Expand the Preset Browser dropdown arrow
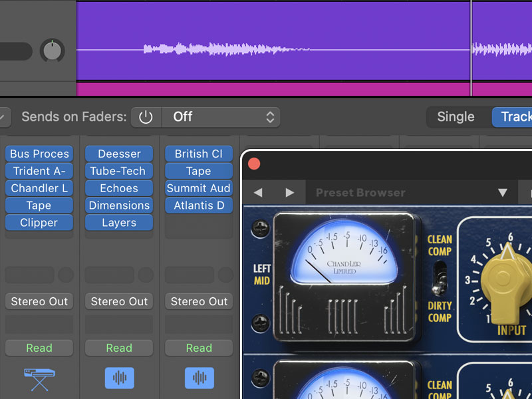The width and height of the screenshot is (532, 399). (x=503, y=193)
